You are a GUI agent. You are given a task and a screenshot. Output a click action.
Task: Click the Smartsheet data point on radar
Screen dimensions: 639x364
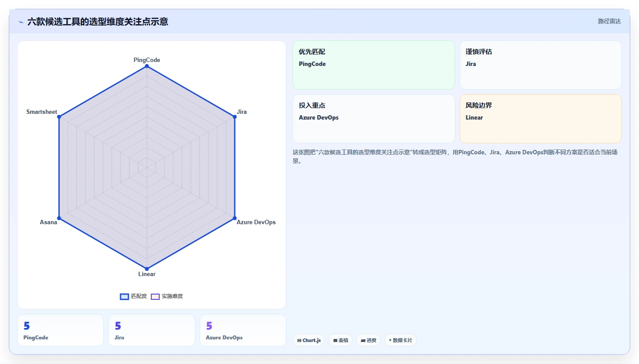[59, 117]
